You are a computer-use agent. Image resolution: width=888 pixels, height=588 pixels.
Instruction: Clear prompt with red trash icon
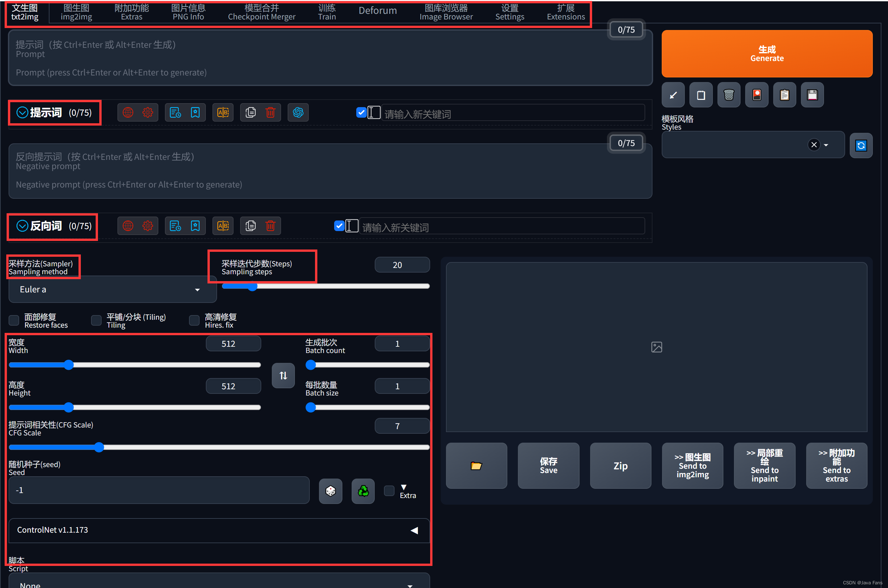pyautogui.click(x=270, y=112)
